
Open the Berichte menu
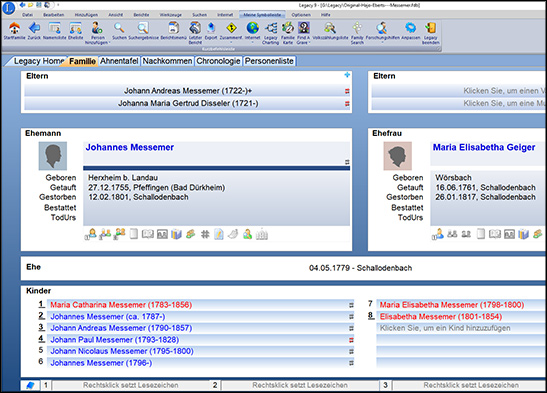[141, 15]
